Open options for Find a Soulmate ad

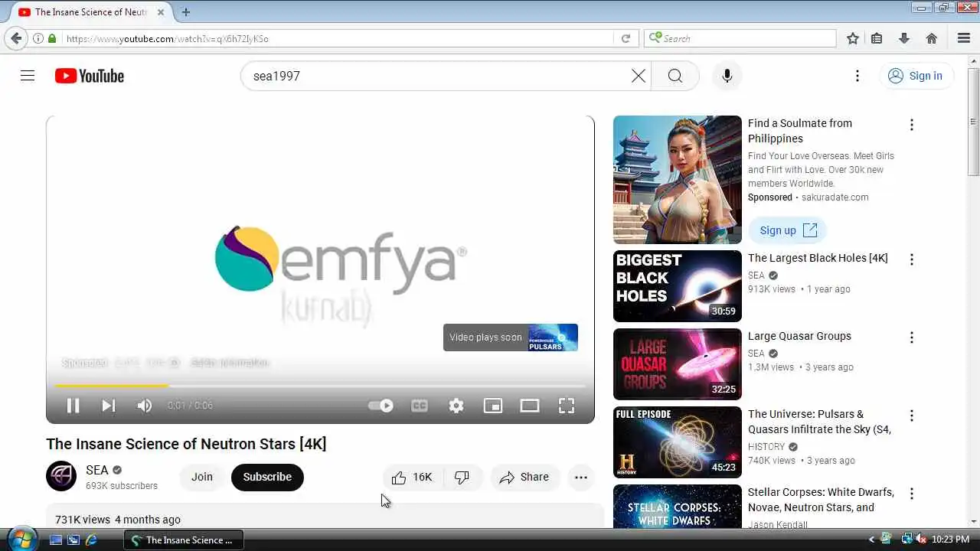911,125
